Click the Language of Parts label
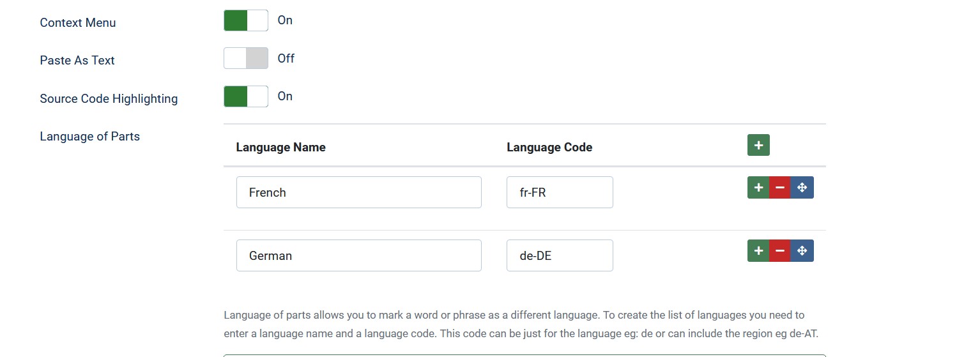The width and height of the screenshot is (980, 357). (90, 136)
